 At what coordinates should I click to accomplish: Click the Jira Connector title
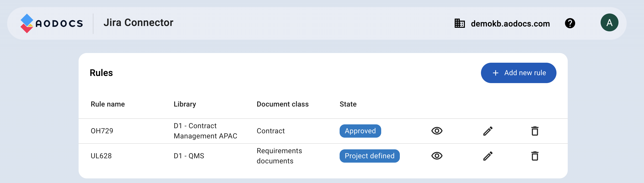click(138, 23)
